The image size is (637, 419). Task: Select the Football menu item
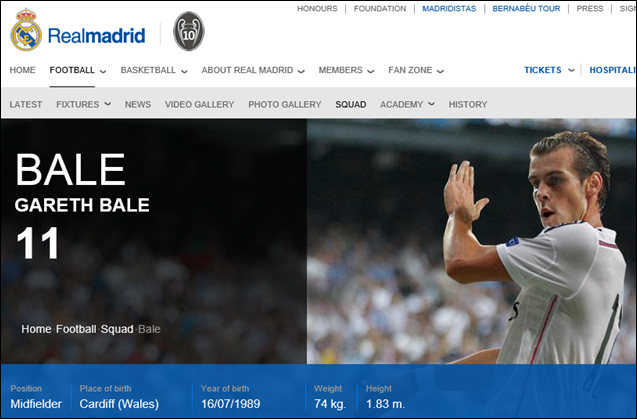[72, 70]
